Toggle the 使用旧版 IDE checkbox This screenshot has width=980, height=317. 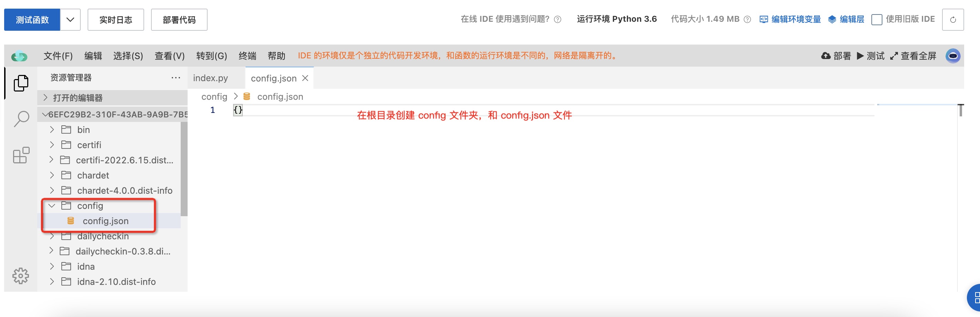point(877,19)
